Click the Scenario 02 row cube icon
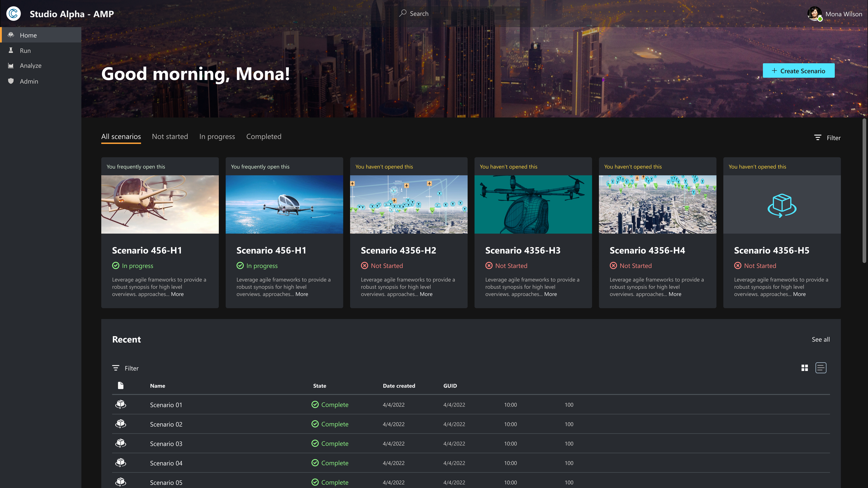The width and height of the screenshot is (868, 488). pyautogui.click(x=121, y=424)
